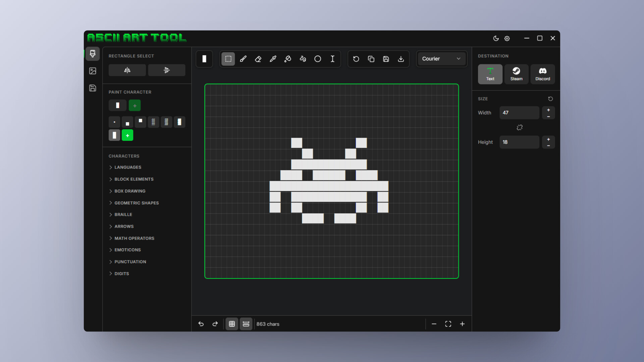Select the Fill bucket tool
The image size is (644, 362).
(x=288, y=59)
